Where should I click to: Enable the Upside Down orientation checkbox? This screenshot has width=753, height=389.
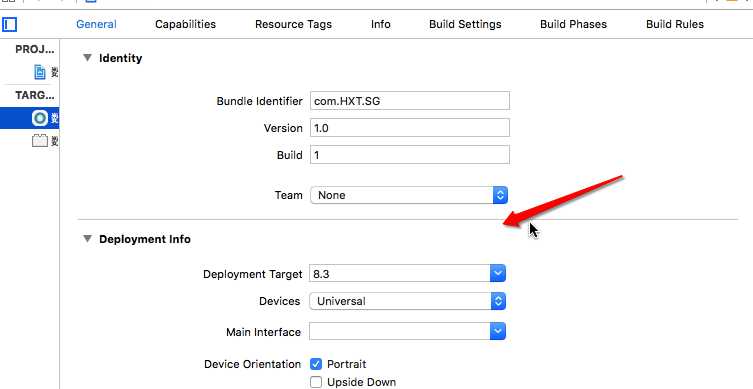pos(316,382)
